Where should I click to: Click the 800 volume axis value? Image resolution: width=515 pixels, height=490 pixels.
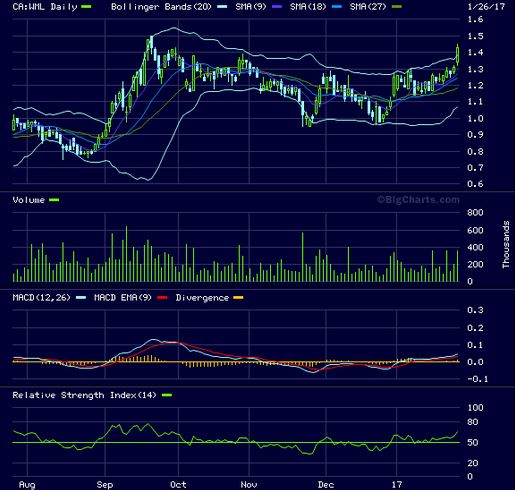click(x=475, y=213)
